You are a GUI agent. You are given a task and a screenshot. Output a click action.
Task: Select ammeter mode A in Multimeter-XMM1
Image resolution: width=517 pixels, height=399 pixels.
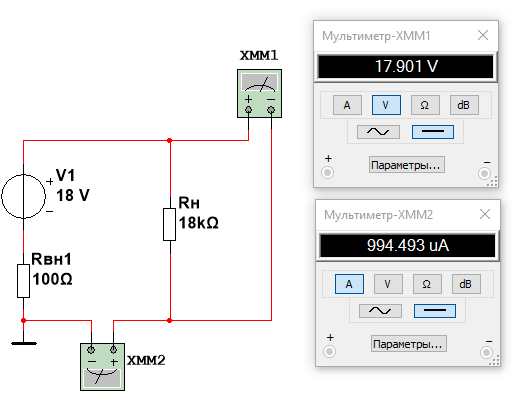click(x=347, y=105)
